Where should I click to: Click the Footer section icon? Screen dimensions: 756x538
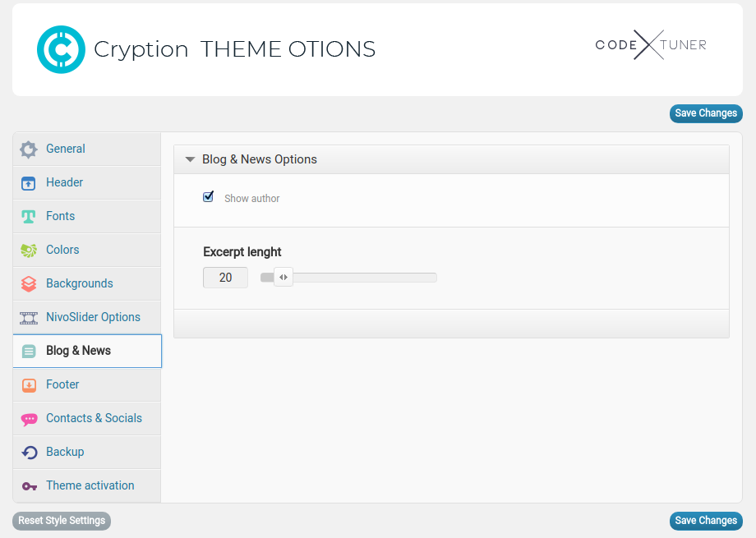coord(29,385)
